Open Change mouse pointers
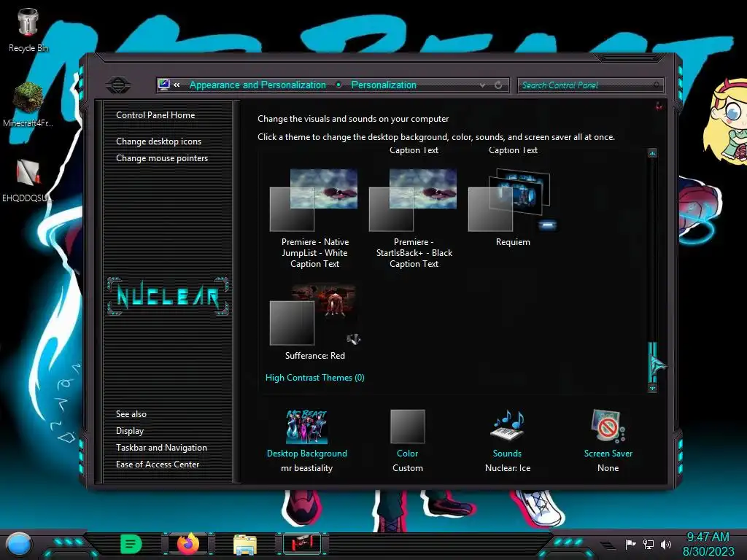This screenshot has width=747, height=560. pyautogui.click(x=162, y=158)
